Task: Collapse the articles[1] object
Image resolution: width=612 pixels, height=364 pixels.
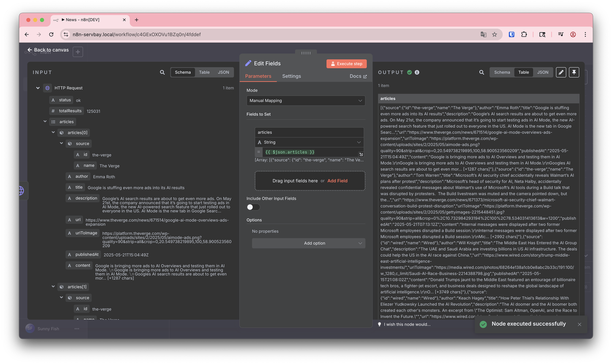Action: click(53, 287)
